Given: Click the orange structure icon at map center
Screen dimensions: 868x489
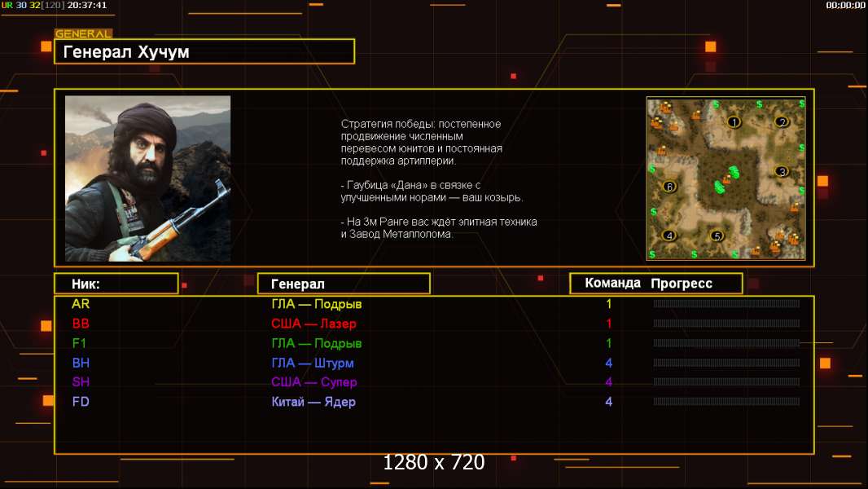Looking at the screenshot, I should coord(726,180).
